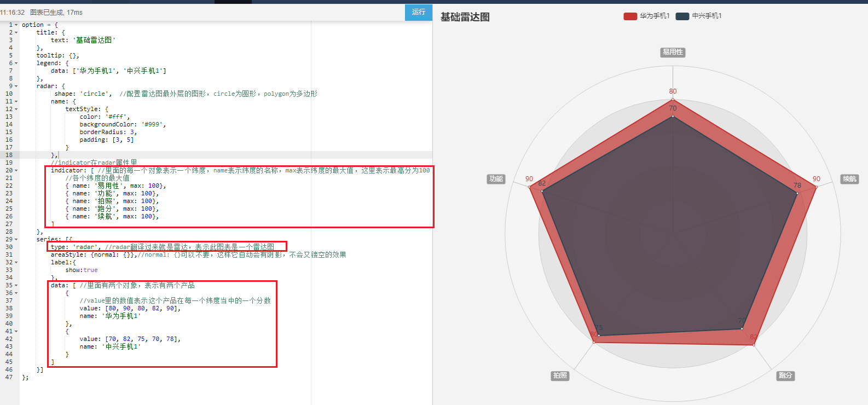Click the shape: 'circle' code text

(83, 94)
